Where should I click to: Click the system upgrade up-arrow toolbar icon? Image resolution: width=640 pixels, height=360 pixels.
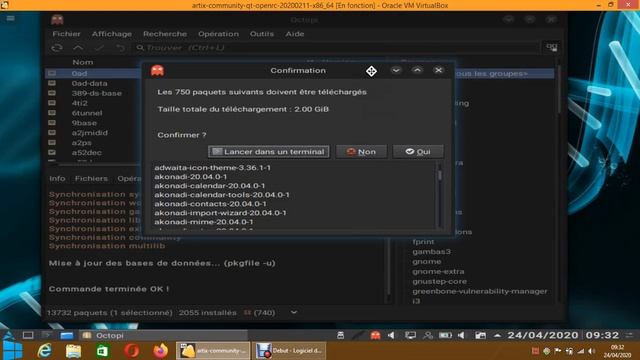78,48
